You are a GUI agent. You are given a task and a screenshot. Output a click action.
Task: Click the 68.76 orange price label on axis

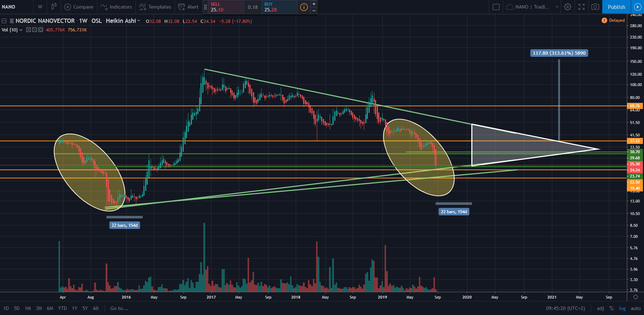pos(635,106)
